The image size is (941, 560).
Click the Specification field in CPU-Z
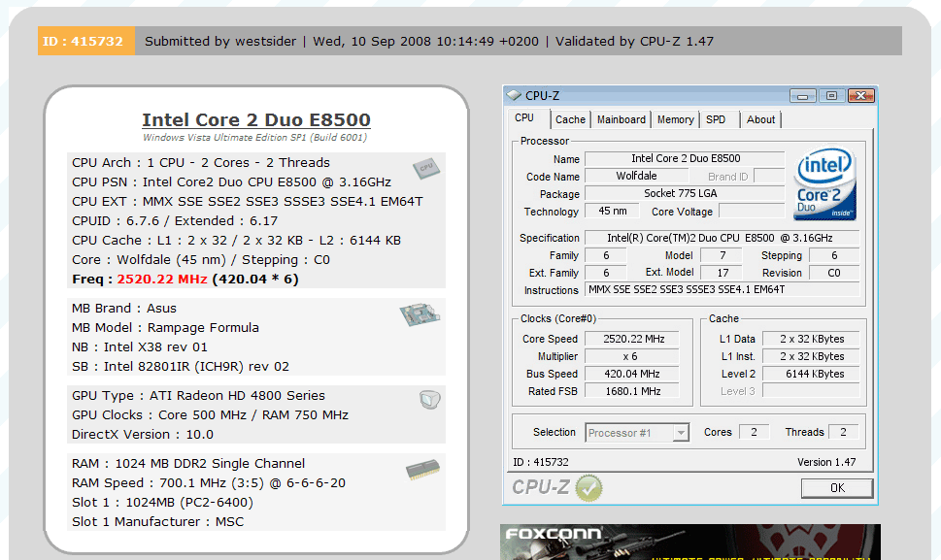pos(722,238)
